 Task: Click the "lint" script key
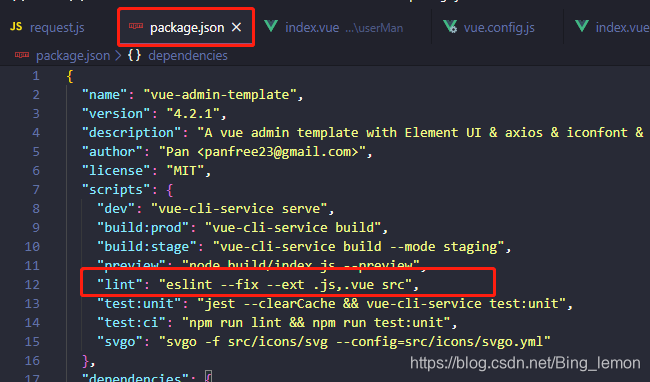click(120, 285)
